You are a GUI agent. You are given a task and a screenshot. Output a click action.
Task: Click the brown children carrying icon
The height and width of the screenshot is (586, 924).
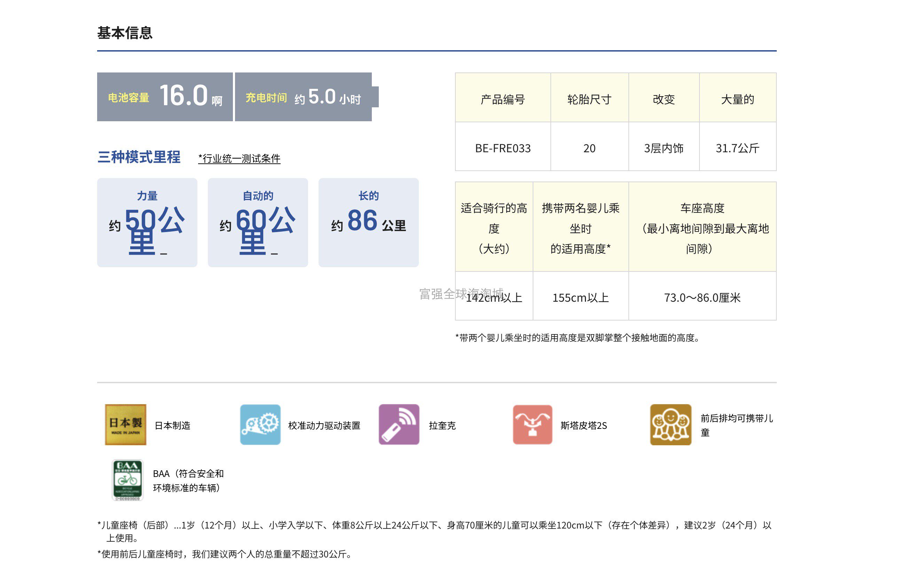(670, 424)
